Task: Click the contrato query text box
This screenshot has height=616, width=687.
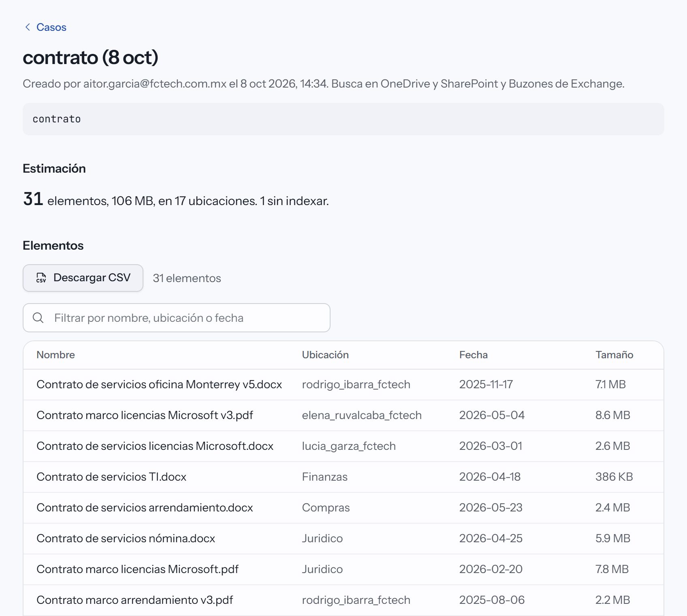Action: click(343, 119)
